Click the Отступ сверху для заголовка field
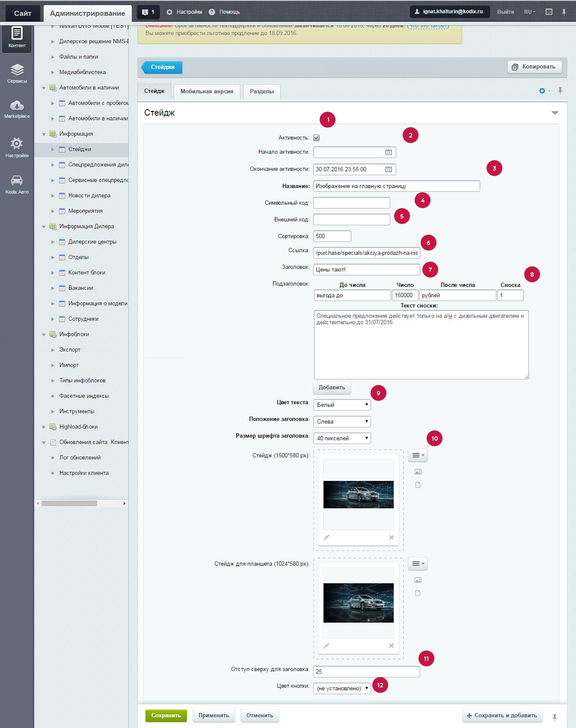This screenshot has height=728, width=576. (367, 671)
